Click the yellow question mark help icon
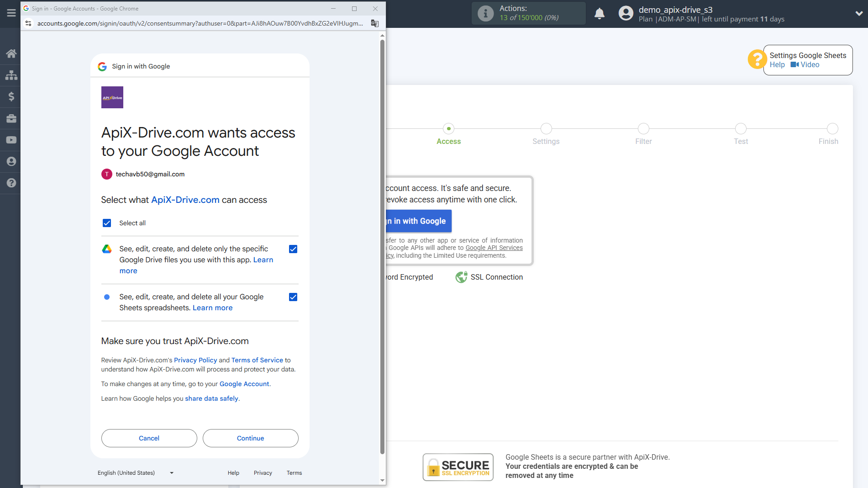 pyautogui.click(x=757, y=59)
